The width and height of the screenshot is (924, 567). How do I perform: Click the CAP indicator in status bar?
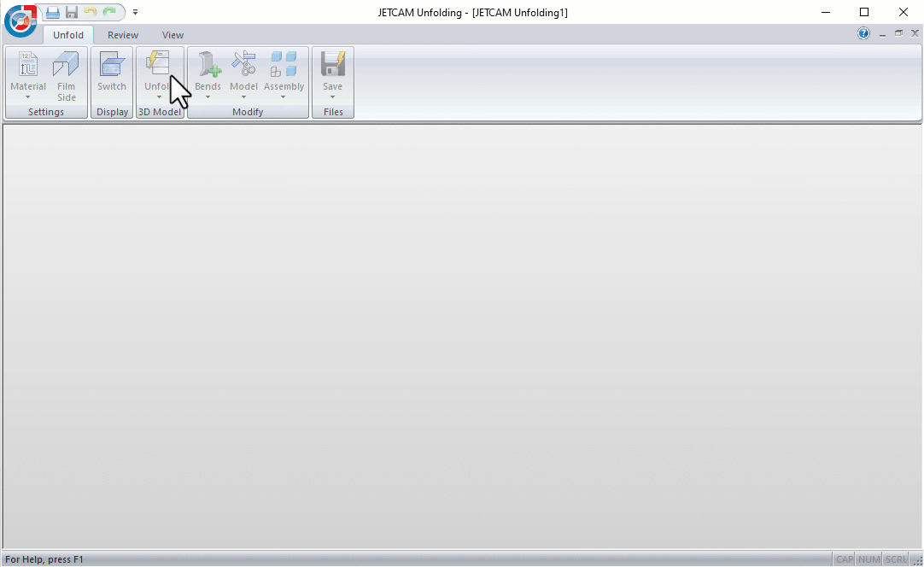tap(845, 559)
